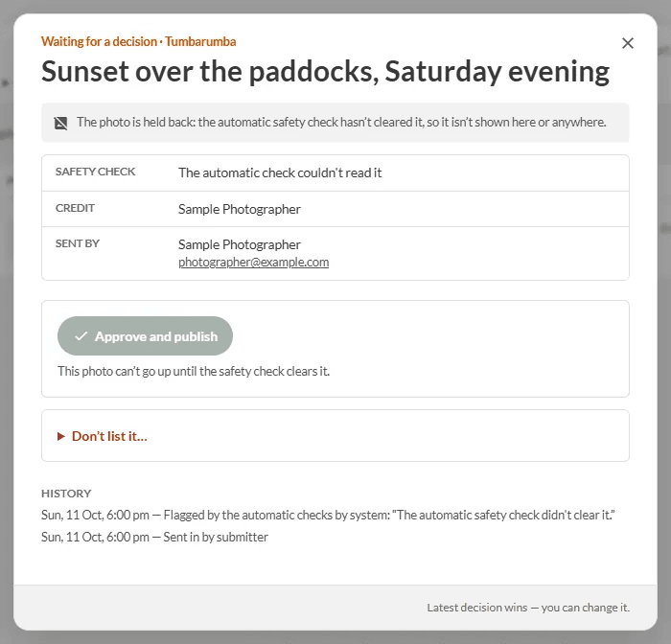Click the Flagged by automatic checks history entry
This screenshot has height=644, width=671.
point(328,515)
